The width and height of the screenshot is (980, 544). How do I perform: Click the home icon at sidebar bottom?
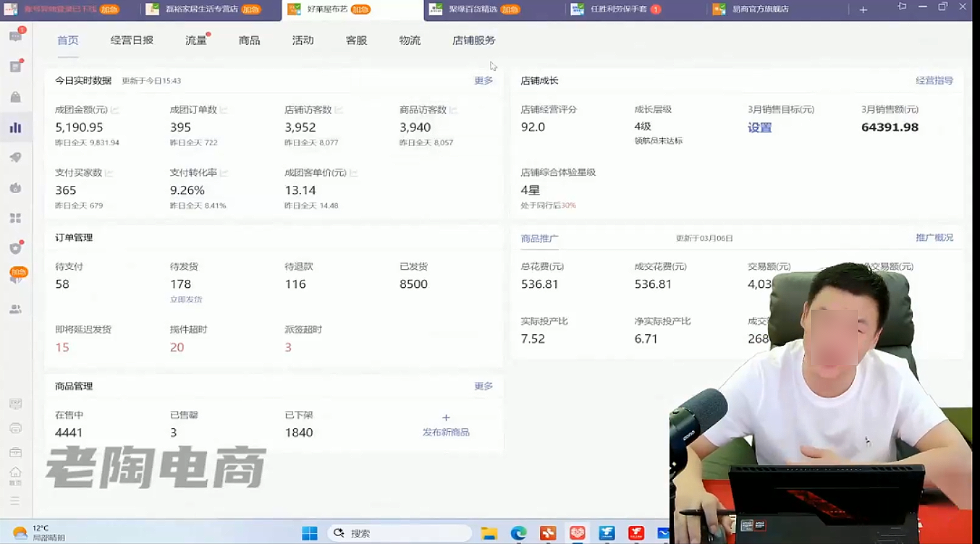coord(15,473)
